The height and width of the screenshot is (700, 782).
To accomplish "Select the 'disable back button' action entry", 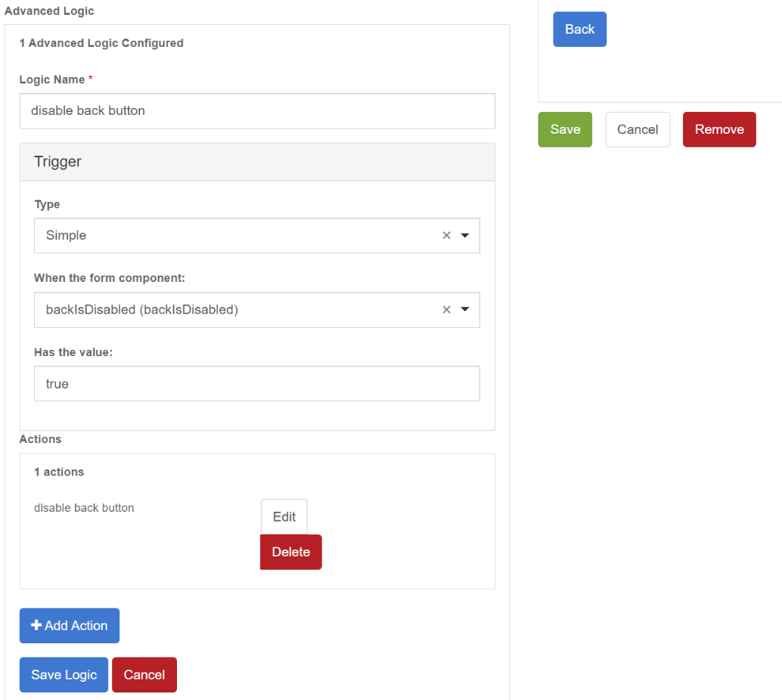I will point(84,508).
